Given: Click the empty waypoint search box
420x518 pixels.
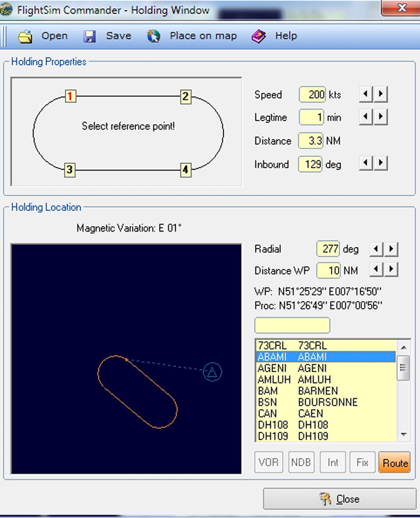Looking at the screenshot, I should coord(292,325).
